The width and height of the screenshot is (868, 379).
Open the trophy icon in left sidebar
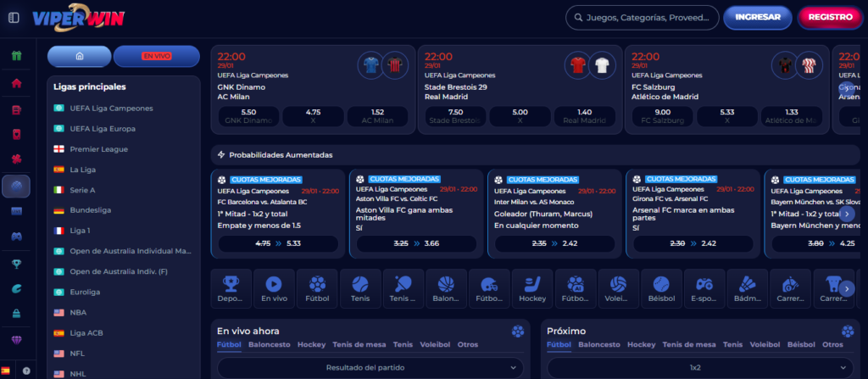click(x=16, y=263)
